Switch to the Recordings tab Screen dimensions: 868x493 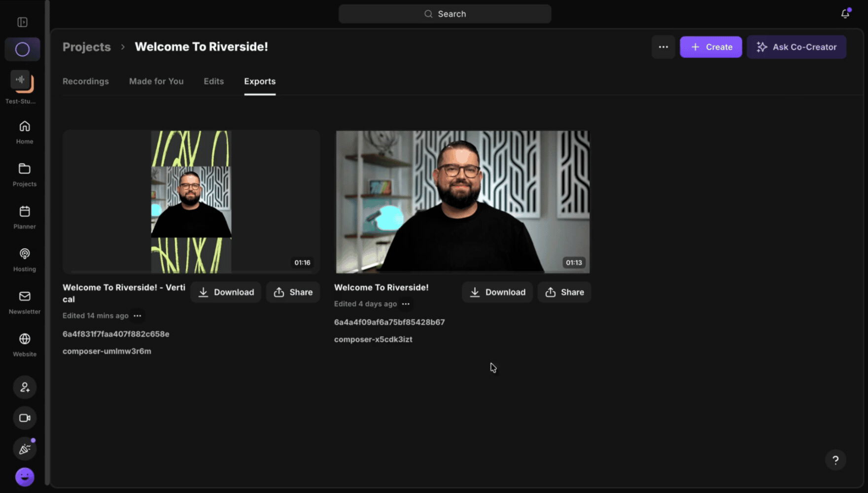(x=86, y=81)
